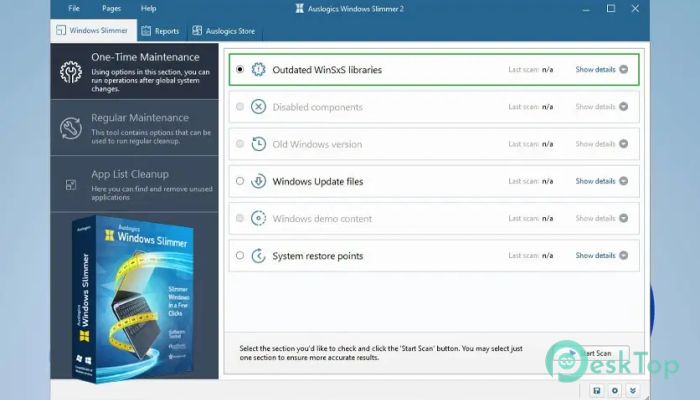The height and width of the screenshot is (400, 700).
Task: Click the Old Windows version clock icon
Action: tap(258, 144)
